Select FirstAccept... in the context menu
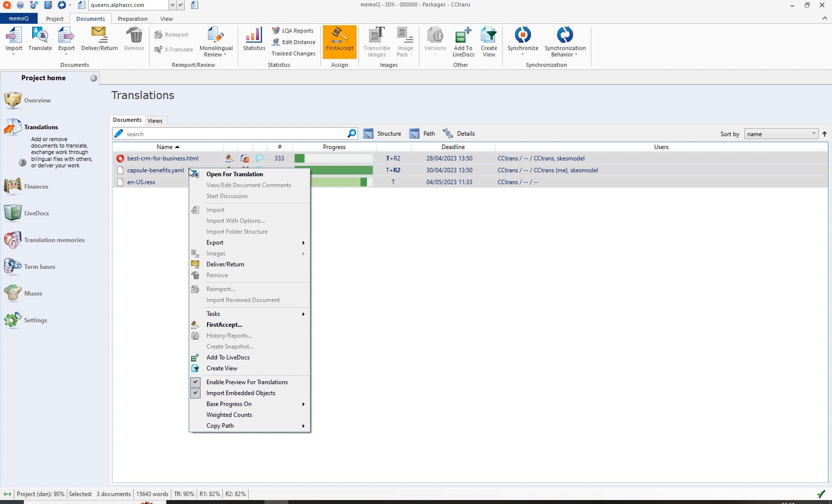832x504 pixels. [249, 325]
